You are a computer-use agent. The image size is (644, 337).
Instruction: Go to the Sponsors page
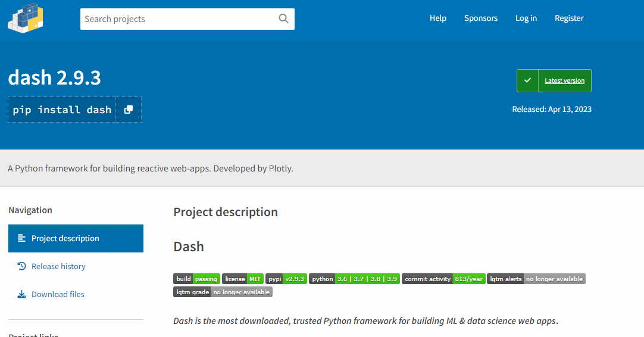point(481,18)
